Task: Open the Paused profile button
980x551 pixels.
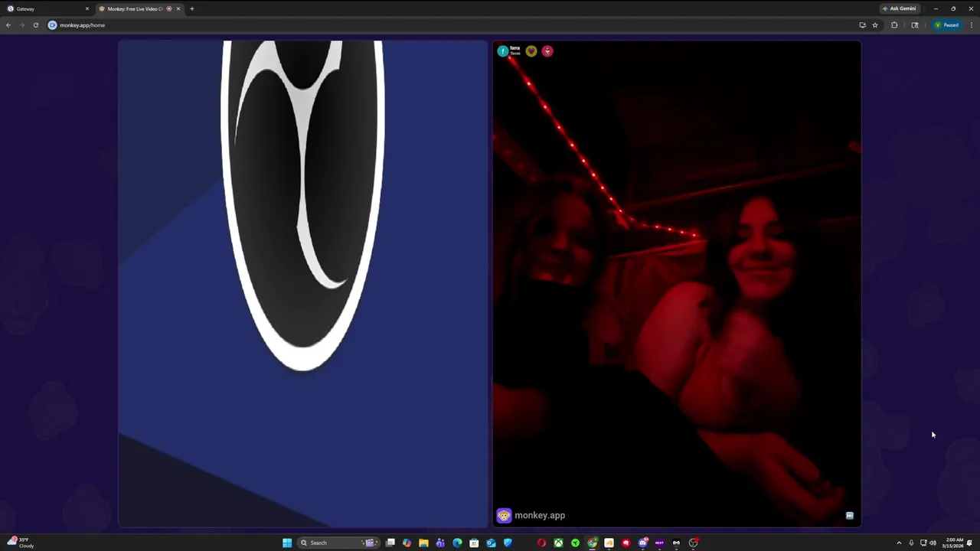Action: tap(947, 25)
